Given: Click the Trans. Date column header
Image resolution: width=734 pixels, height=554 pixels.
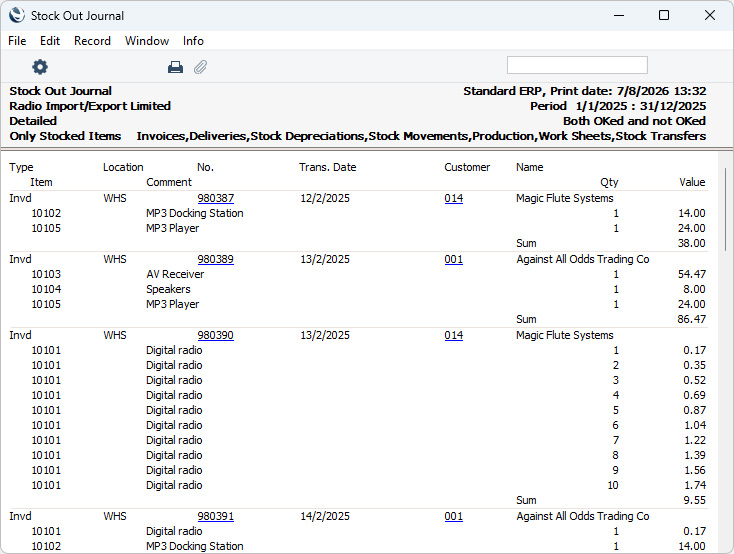Looking at the screenshot, I should pos(328,167).
